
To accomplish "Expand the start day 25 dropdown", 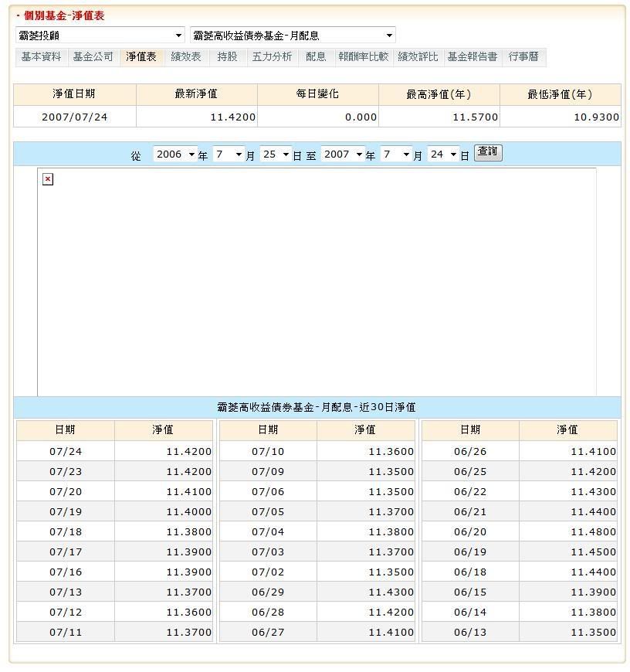I will coord(276,154).
